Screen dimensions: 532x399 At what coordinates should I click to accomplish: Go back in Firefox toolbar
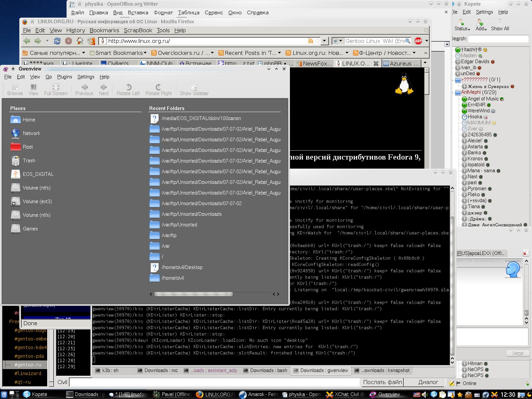[27, 41]
